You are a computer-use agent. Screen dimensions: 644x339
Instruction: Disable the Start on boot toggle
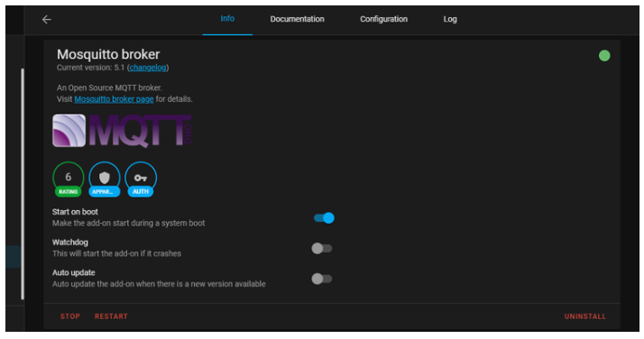point(324,218)
